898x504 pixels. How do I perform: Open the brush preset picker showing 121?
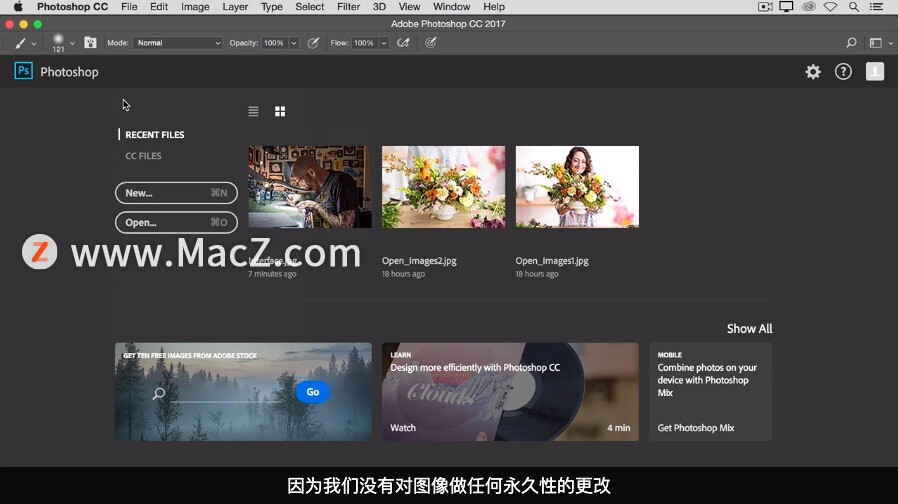click(x=58, y=43)
